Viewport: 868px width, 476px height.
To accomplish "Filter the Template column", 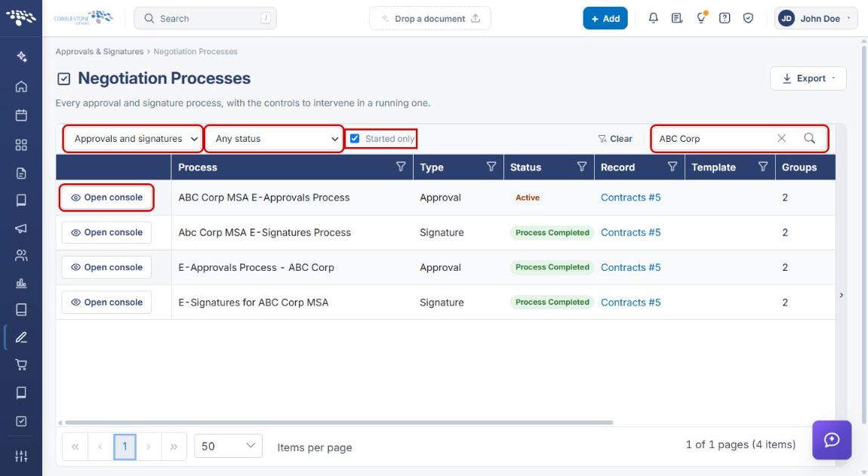I will tap(763, 167).
